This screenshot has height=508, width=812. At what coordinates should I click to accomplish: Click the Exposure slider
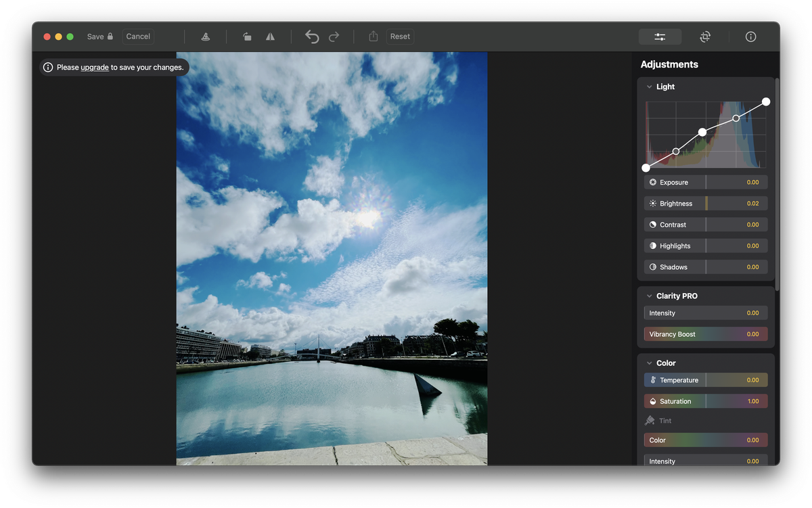[706, 182]
